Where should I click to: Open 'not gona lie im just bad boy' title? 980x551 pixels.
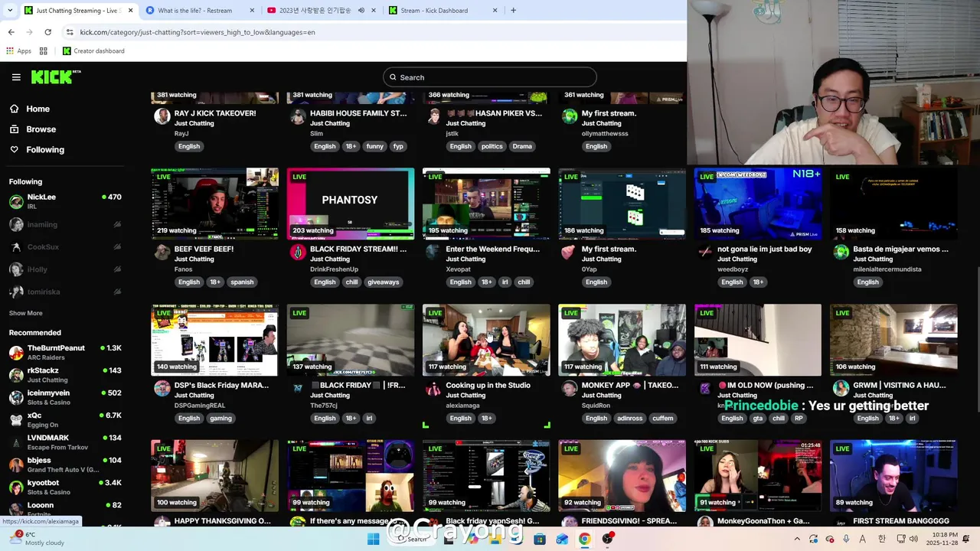(764, 249)
